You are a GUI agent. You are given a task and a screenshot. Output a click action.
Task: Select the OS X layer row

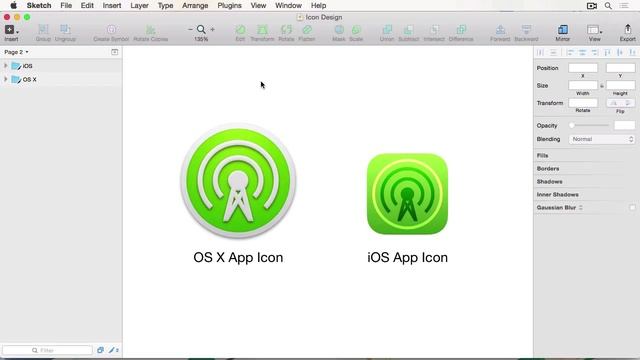coord(61,79)
